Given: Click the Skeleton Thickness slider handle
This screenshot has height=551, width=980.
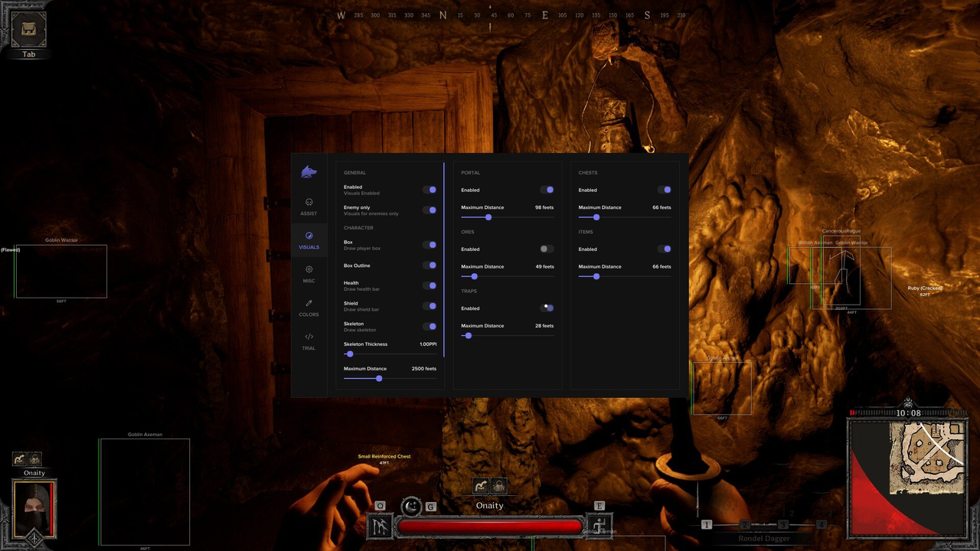Looking at the screenshot, I should [349, 354].
